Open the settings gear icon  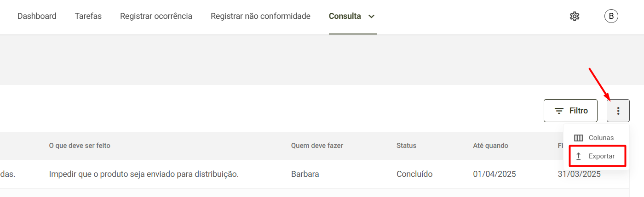tap(575, 17)
